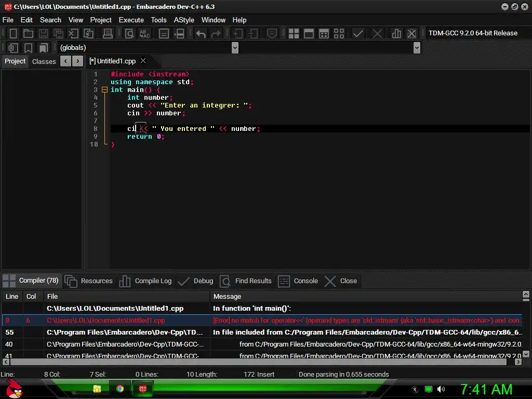The width and height of the screenshot is (532, 399).
Task: Open the Tools menu
Action: tap(159, 20)
